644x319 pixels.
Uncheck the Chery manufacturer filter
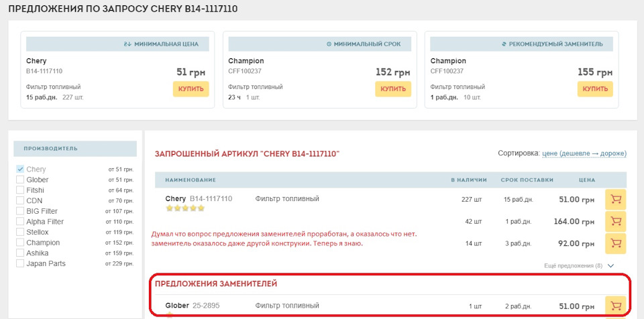[x=20, y=169]
